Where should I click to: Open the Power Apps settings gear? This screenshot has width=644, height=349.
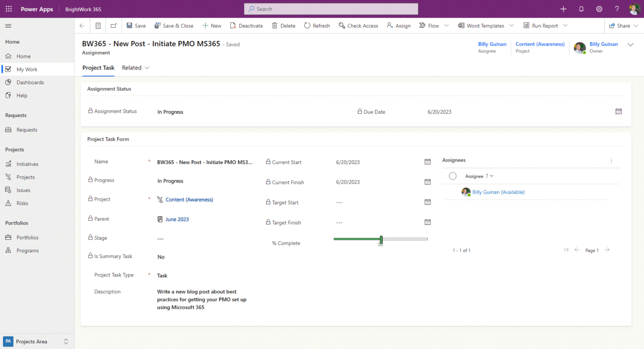tap(599, 9)
